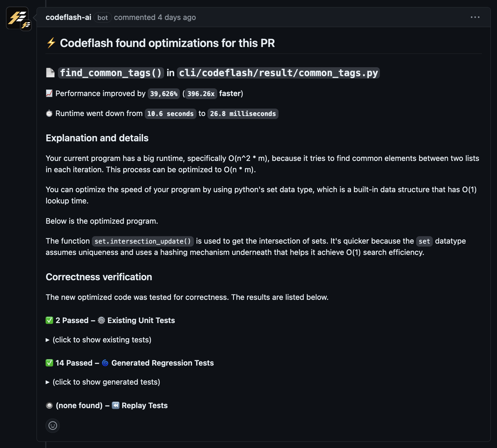
Task: Click gear emoji next to Existing Unit Tests
Action: pyautogui.click(x=101, y=320)
